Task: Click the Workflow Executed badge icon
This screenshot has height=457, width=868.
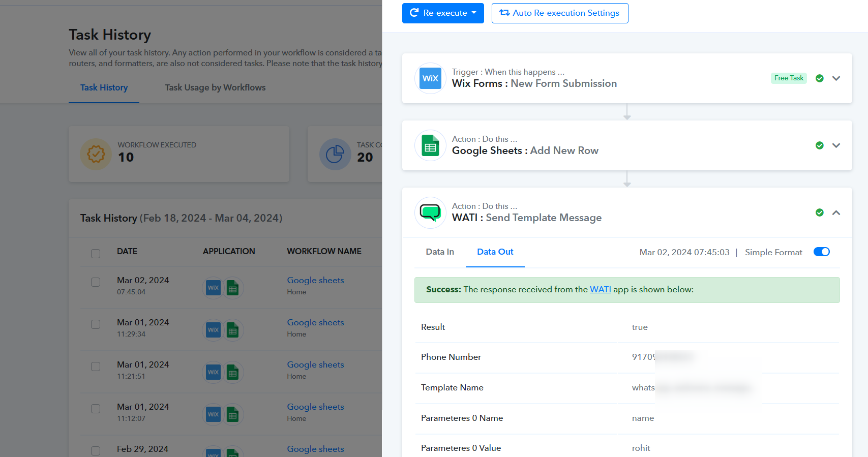Action: (96, 154)
